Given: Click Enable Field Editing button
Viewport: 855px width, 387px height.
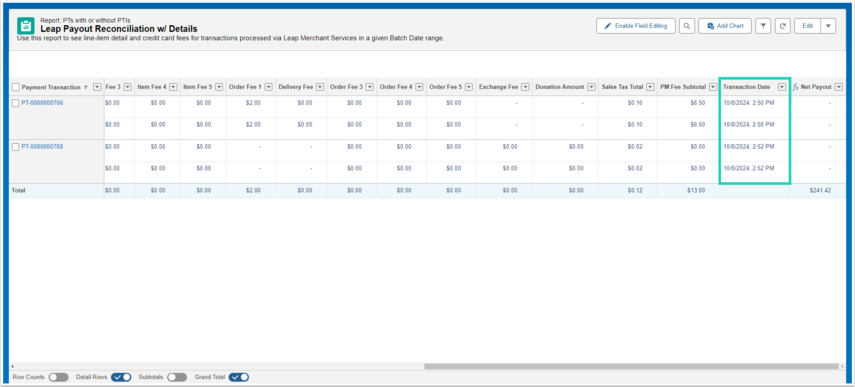Looking at the screenshot, I should (x=636, y=26).
